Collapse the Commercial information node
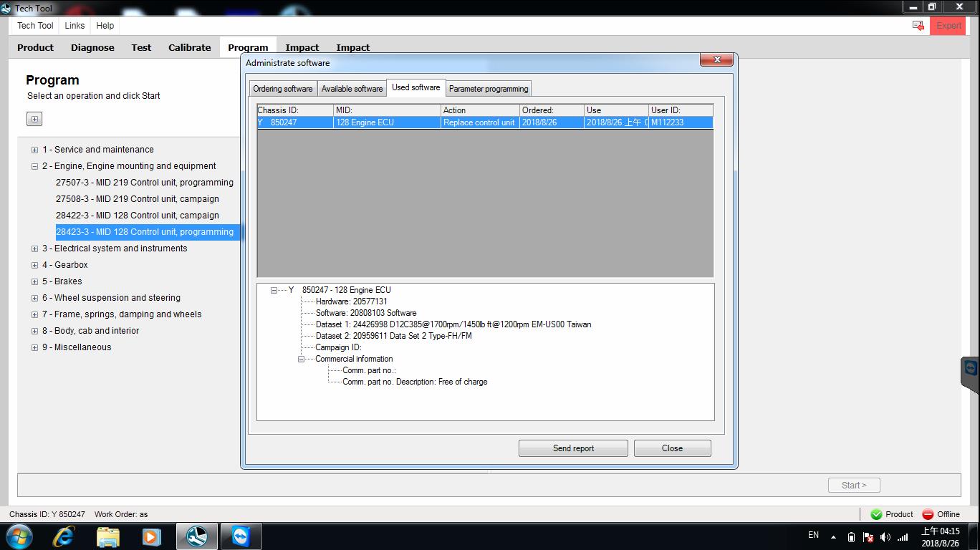The width and height of the screenshot is (980, 550). click(302, 359)
